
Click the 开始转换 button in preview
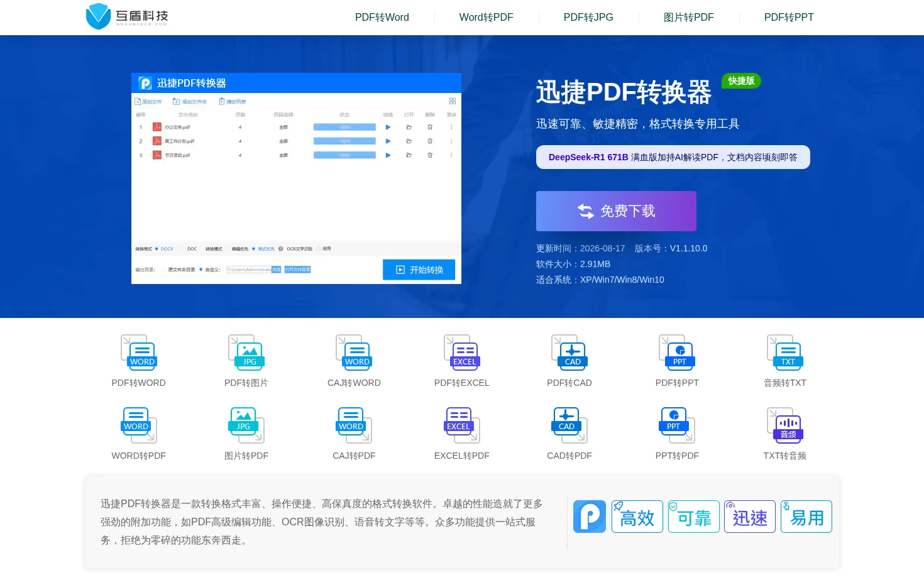point(419,270)
